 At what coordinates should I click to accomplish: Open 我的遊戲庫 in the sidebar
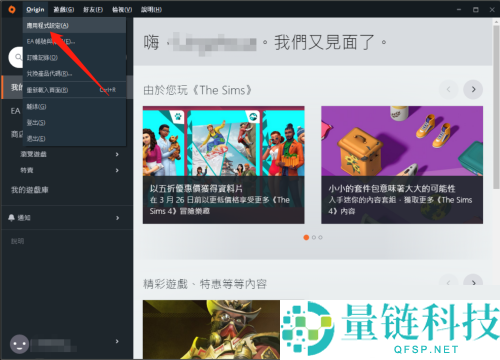pyautogui.click(x=30, y=190)
